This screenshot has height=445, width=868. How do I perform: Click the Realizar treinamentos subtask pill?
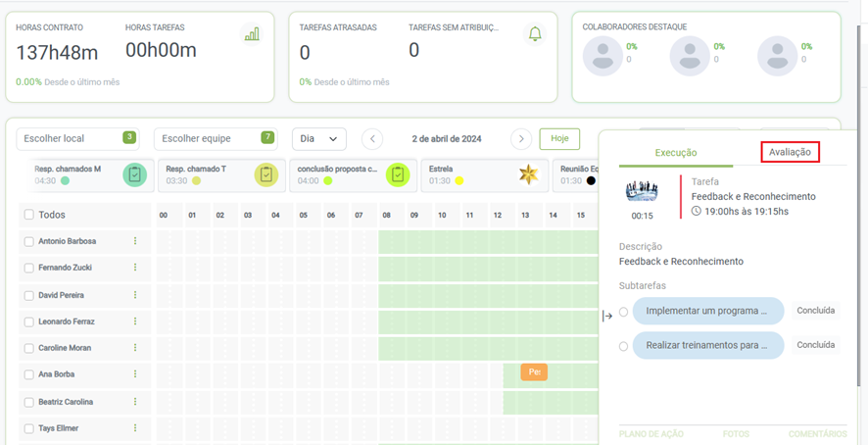point(708,345)
